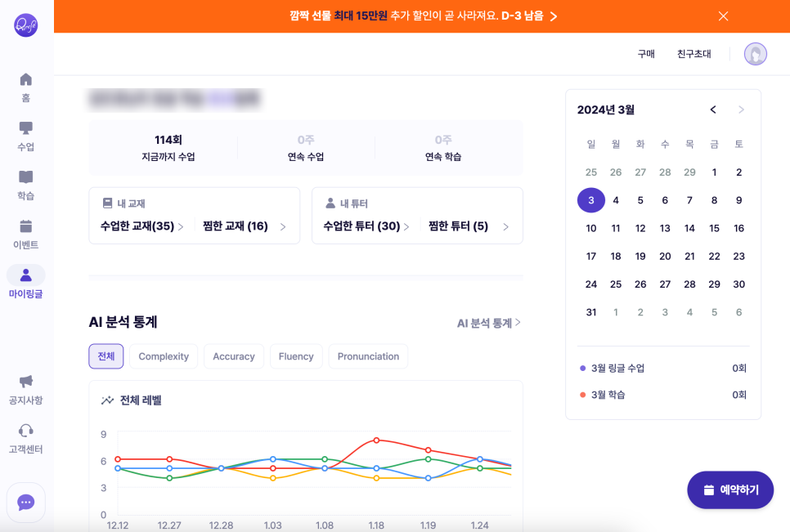Viewport: 790px width, 532px height.
Task: Click 친구초대 in top navigation
Action: 693,54
